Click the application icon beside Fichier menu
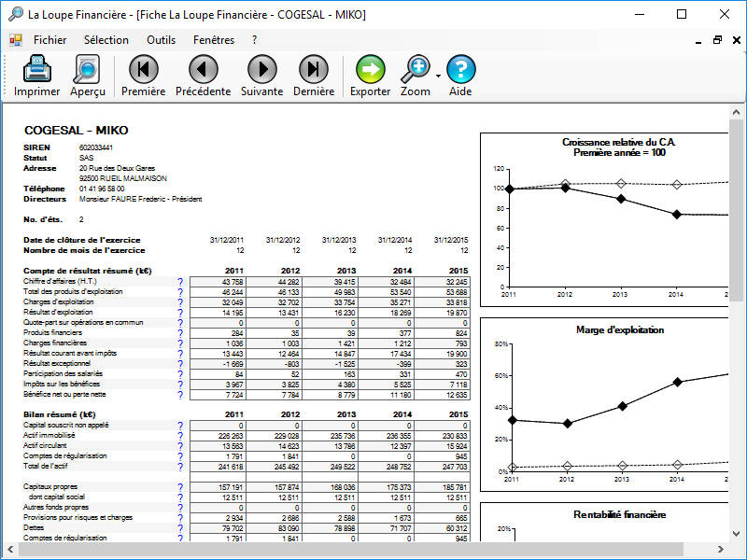747x560 pixels. coord(16,40)
